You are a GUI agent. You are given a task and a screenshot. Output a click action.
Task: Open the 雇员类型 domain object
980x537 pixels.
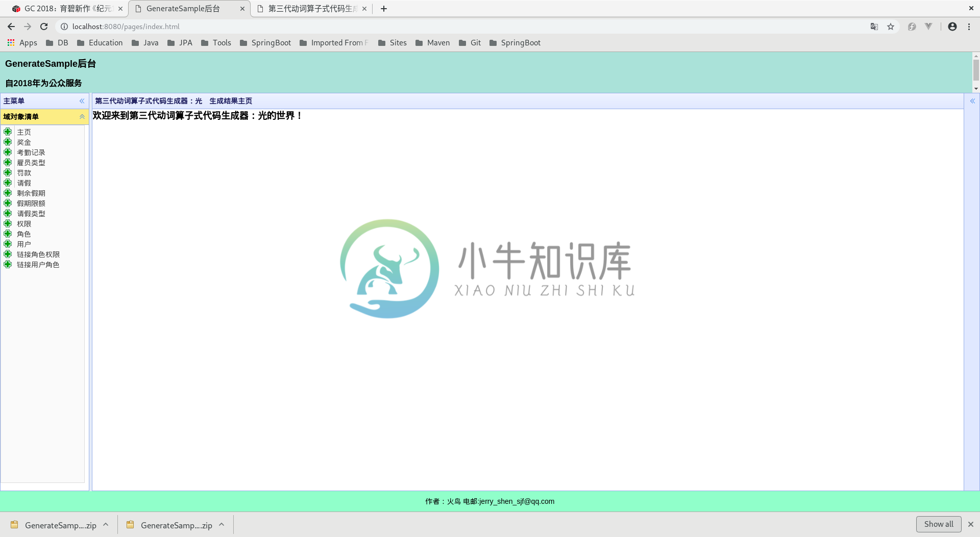(x=31, y=163)
